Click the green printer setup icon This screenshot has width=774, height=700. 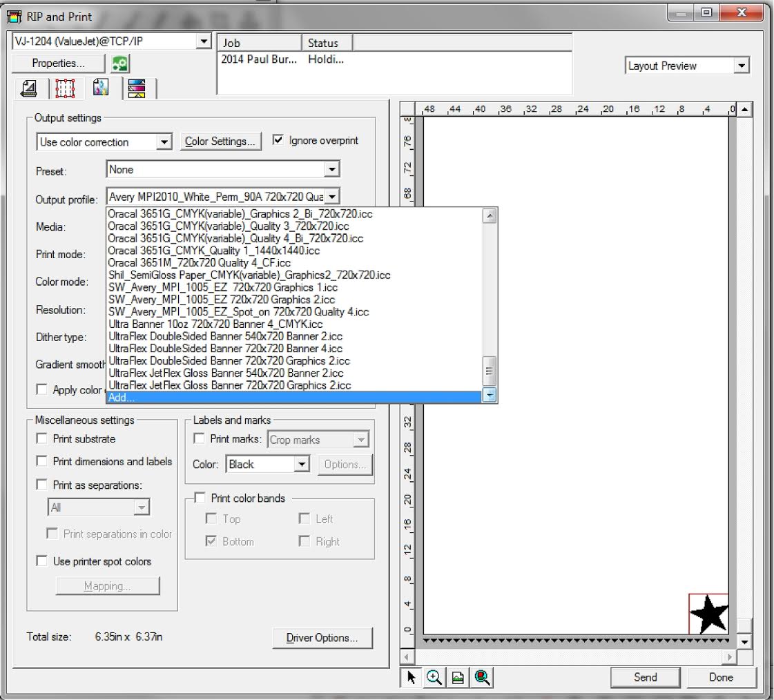pos(119,64)
